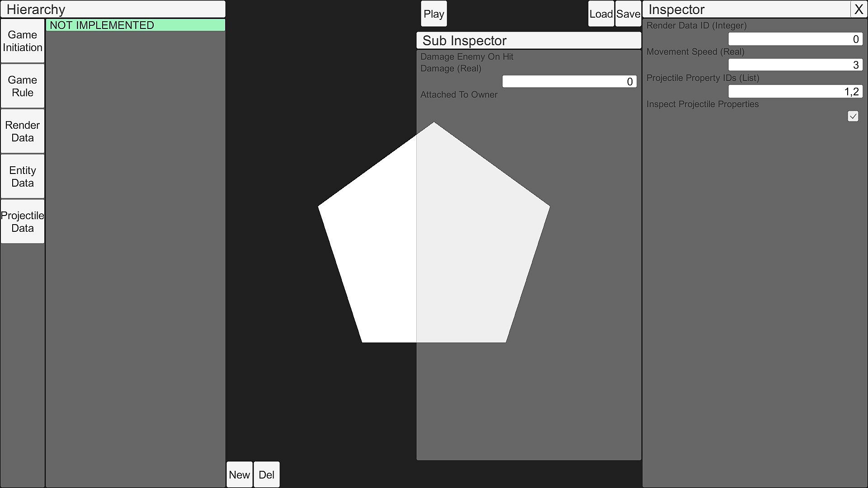Close the Inspector panel with X

tap(859, 9)
